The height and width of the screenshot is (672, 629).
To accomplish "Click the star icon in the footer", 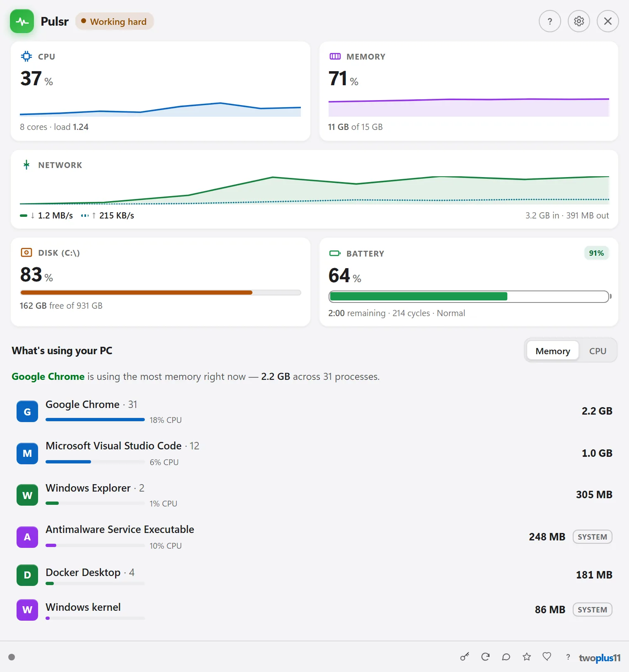I will (526, 657).
